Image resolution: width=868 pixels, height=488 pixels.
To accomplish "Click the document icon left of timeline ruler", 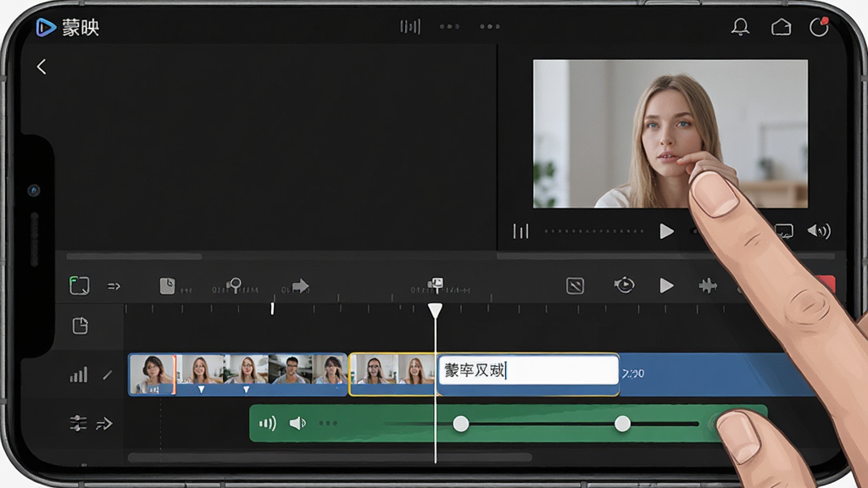I will [x=81, y=325].
